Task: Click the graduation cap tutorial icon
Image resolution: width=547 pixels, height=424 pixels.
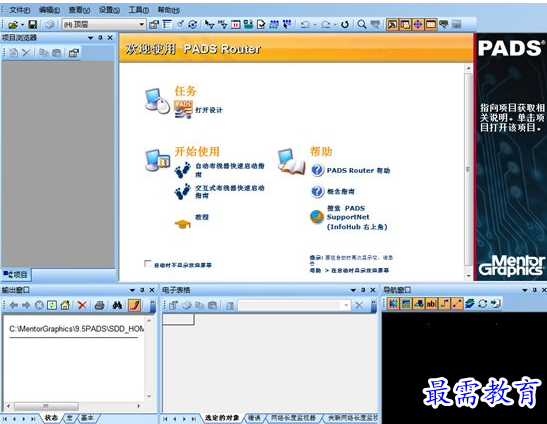Action: tap(182, 223)
